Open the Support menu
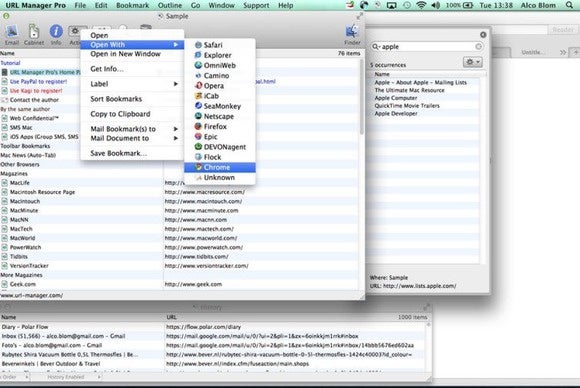The height and width of the screenshot is (388, 580). point(256,5)
